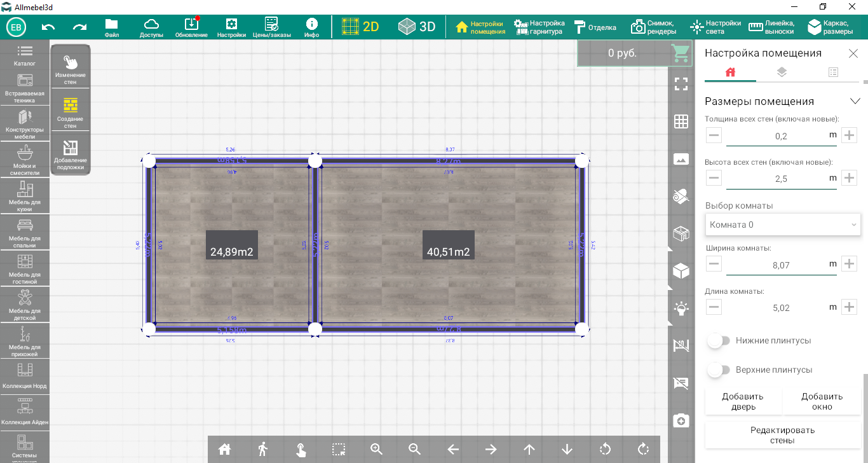Open the shopping cart icon
Viewport: 868px width, 463px height.
pos(681,53)
